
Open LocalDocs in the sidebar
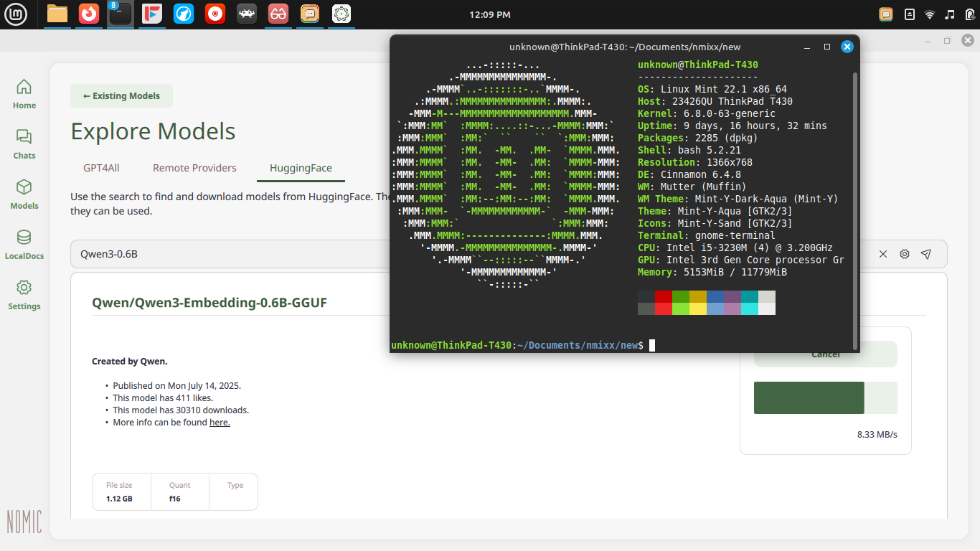click(24, 245)
